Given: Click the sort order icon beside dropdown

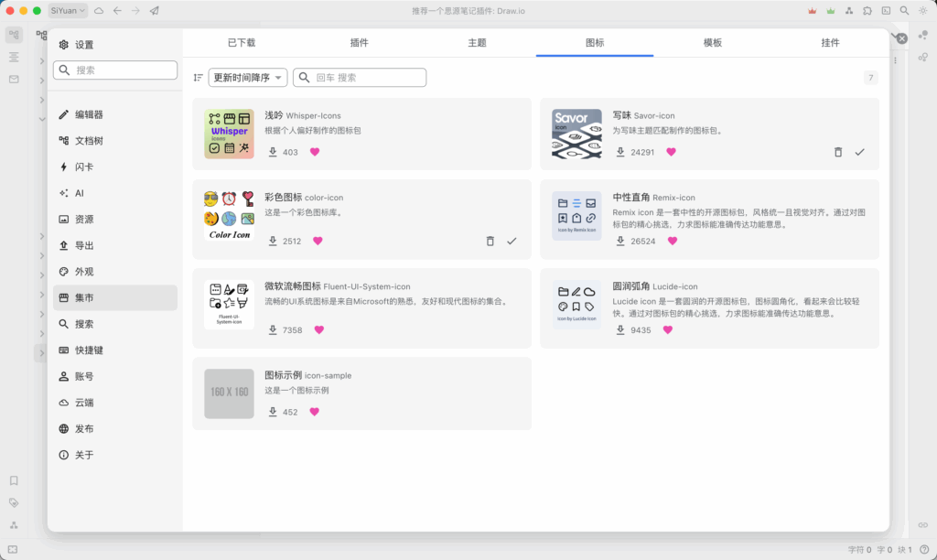Looking at the screenshot, I should pos(199,78).
